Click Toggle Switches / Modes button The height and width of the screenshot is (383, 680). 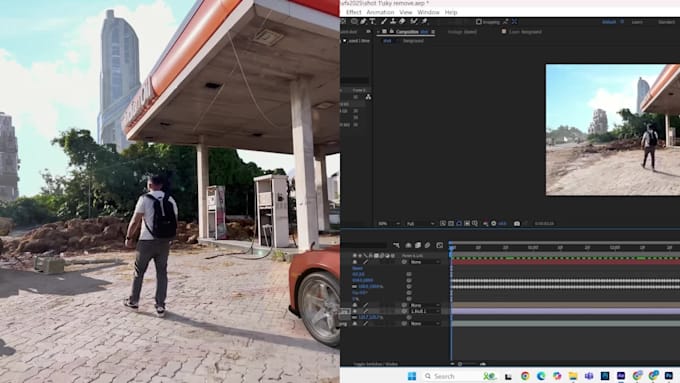376,364
